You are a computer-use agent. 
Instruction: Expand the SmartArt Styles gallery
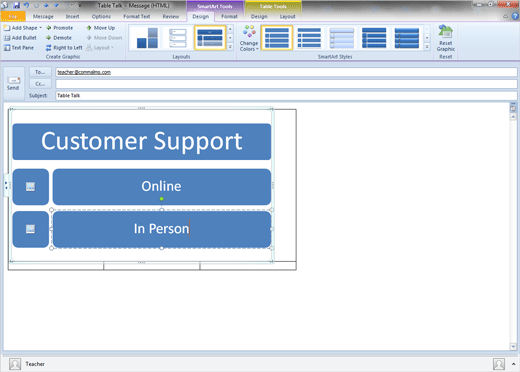(427, 47)
